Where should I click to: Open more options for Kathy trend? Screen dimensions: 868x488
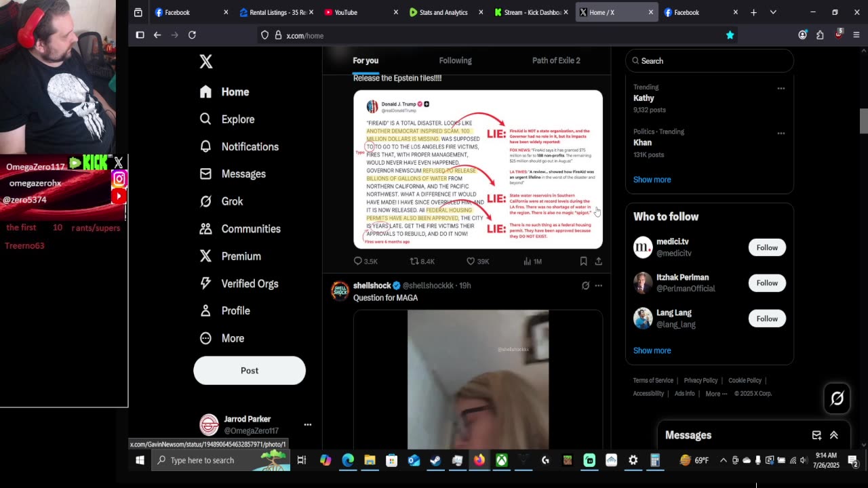click(781, 88)
